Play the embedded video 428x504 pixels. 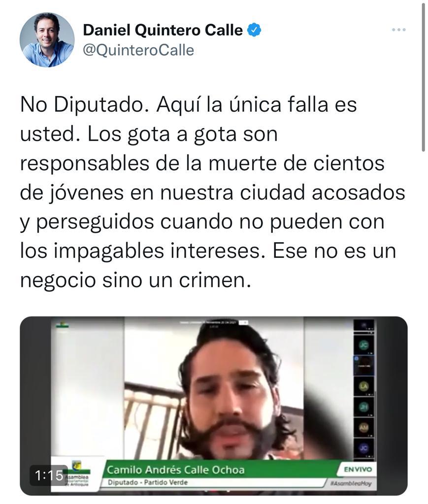(x=214, y=406)
